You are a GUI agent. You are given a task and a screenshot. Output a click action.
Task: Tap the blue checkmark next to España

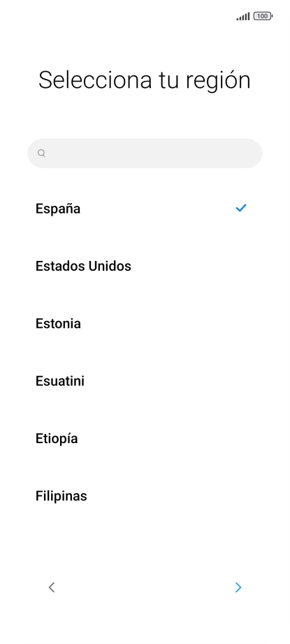point(240,208)
